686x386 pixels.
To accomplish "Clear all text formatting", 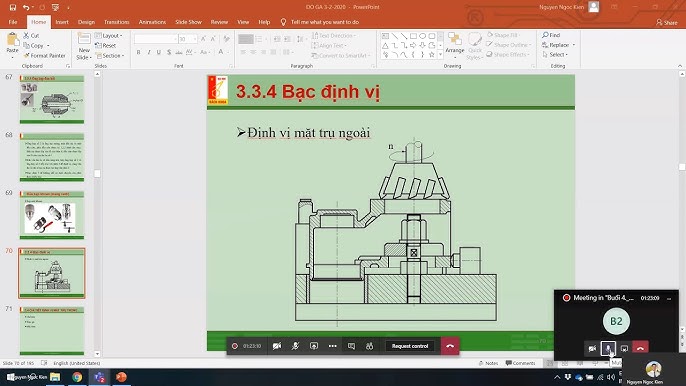I will (x=226, y=39).
